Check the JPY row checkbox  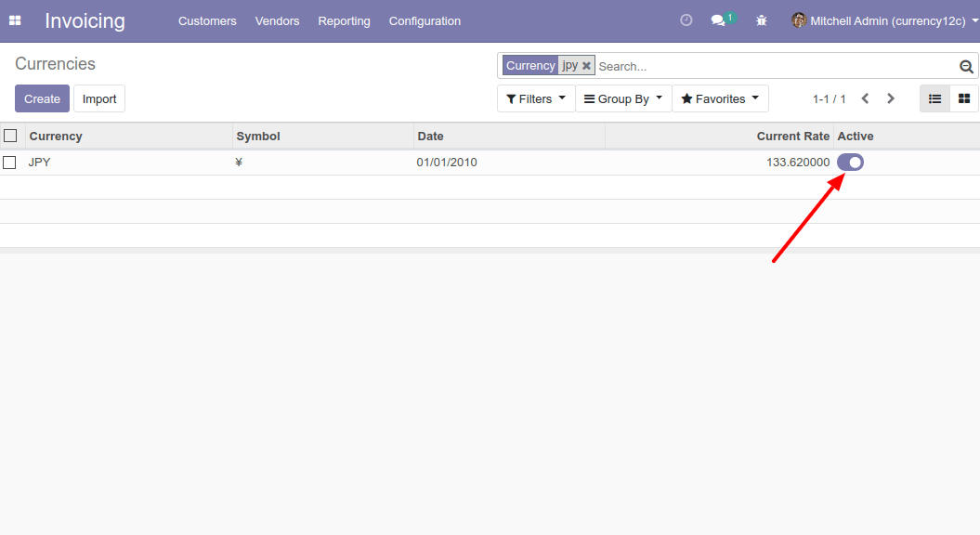[x=9, y=163]
